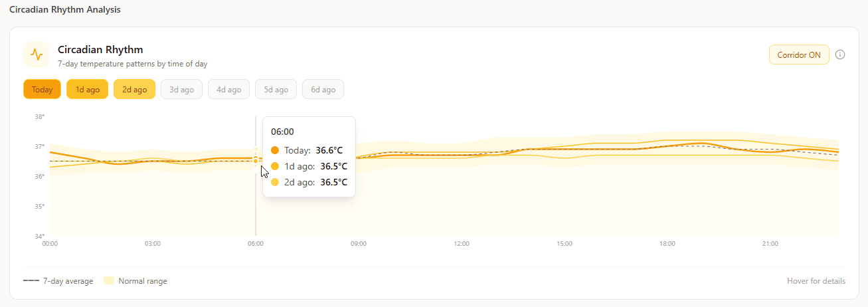Toggle the Corridor ON button

(798, 54)
